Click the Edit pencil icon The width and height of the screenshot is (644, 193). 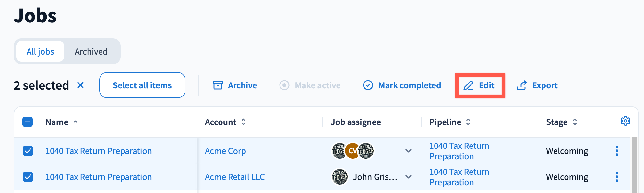tap(468, 85)
